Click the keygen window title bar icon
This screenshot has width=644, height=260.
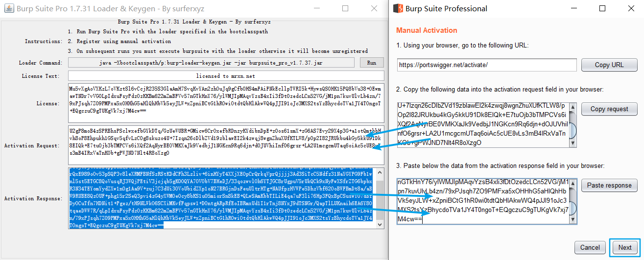pyautogui.click(x=8, y=8)
